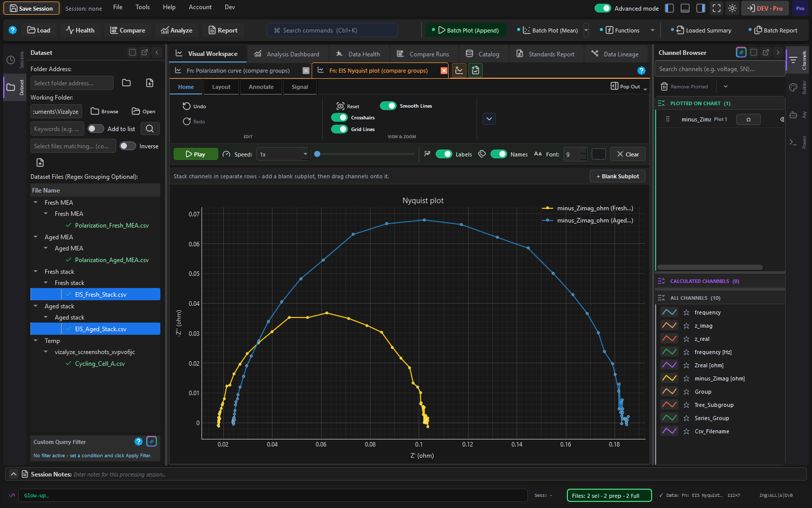The image size is (812, 508).
Task: Click Batch Plot (Append) button
Action: coord(466,30)
